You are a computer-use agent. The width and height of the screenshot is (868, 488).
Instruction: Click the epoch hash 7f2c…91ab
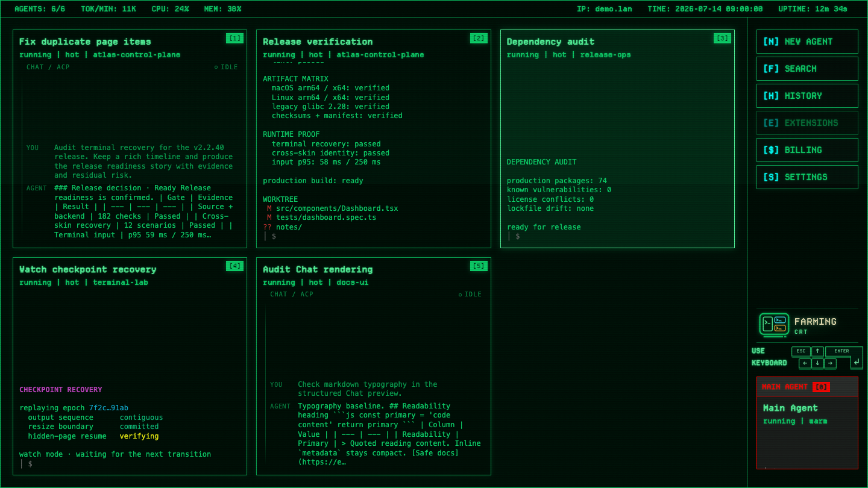[x=108, y=408]
